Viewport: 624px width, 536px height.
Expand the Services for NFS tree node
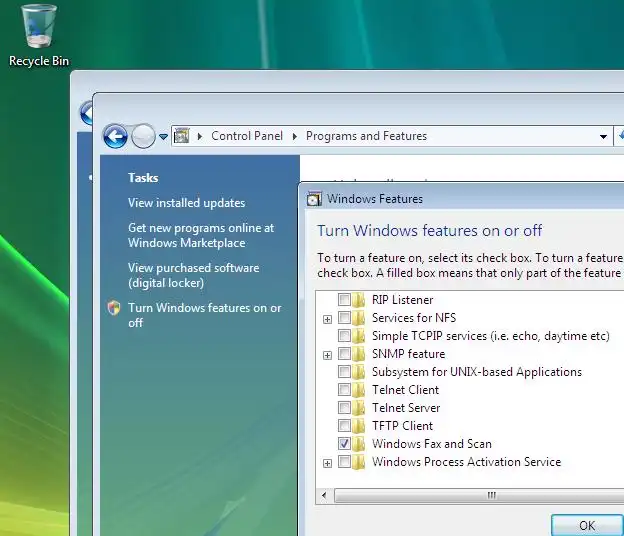pyautogui.click(x=327, y=319)
